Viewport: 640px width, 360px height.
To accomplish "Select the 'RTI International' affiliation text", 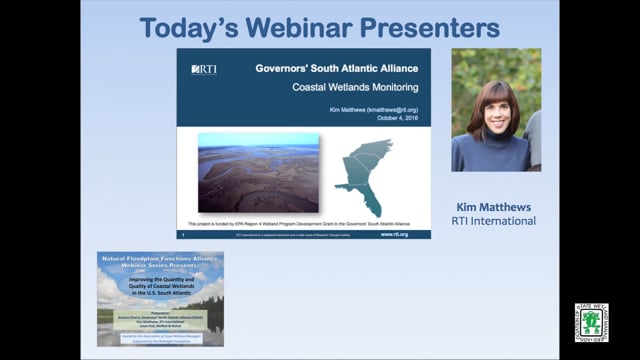I will coord(493,221).
